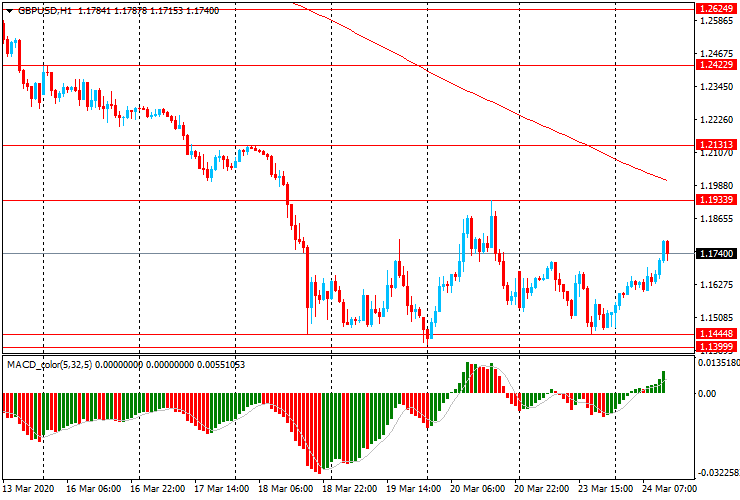740x500 pixels.
Task: Select the 24 Mar 07:00 time label
Action: [x=669, y=488]
